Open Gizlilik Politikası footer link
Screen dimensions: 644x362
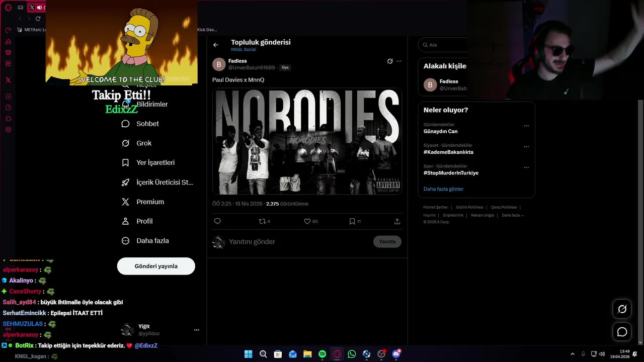pos(469,207)
